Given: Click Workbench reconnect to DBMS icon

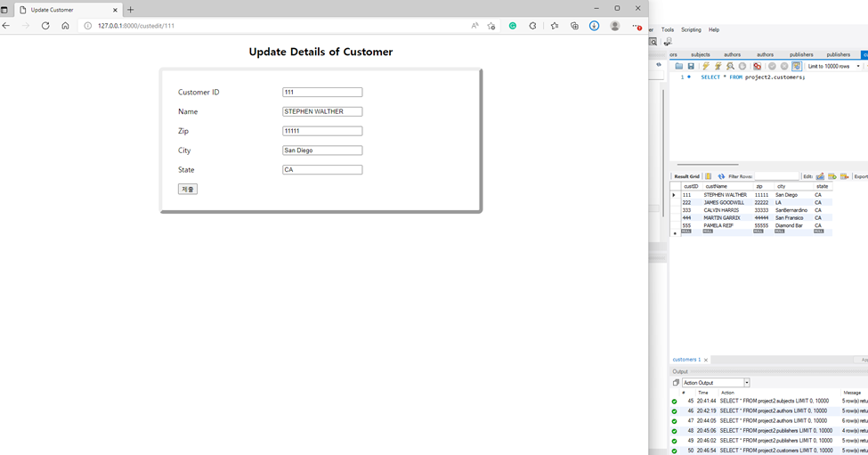Looking at the screenshot, I should click(669, 42).
